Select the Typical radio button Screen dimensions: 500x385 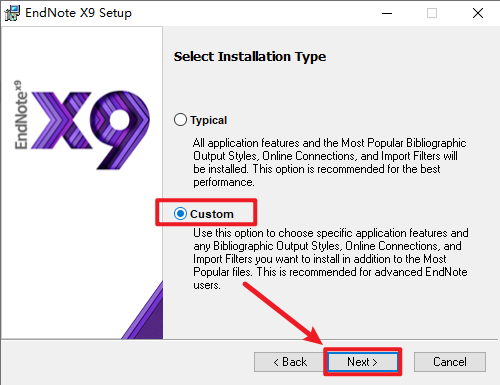[x=180, y=120]
